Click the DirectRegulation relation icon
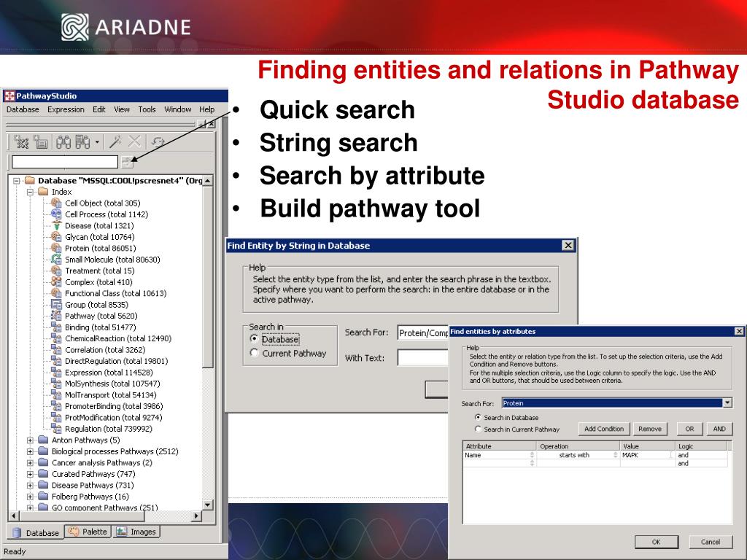 coord(56,361)
